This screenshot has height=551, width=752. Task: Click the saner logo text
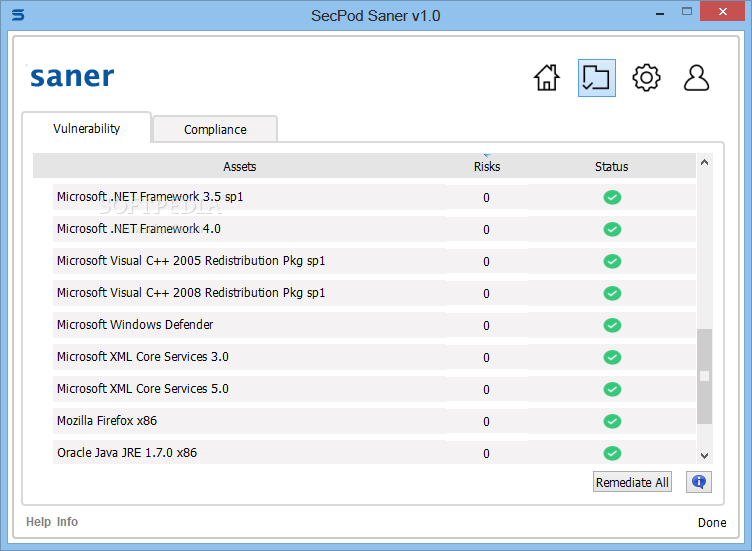click(72, 77)
